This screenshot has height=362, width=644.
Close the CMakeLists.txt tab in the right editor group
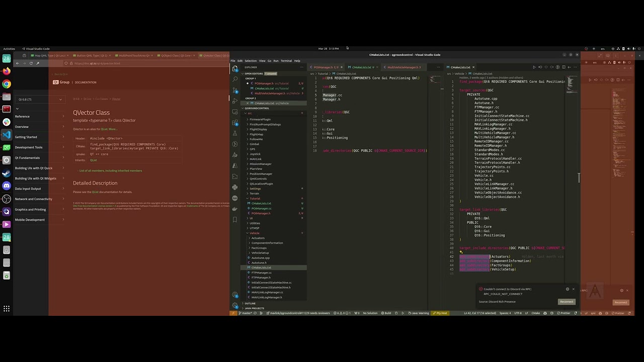[x=473, y=67]
